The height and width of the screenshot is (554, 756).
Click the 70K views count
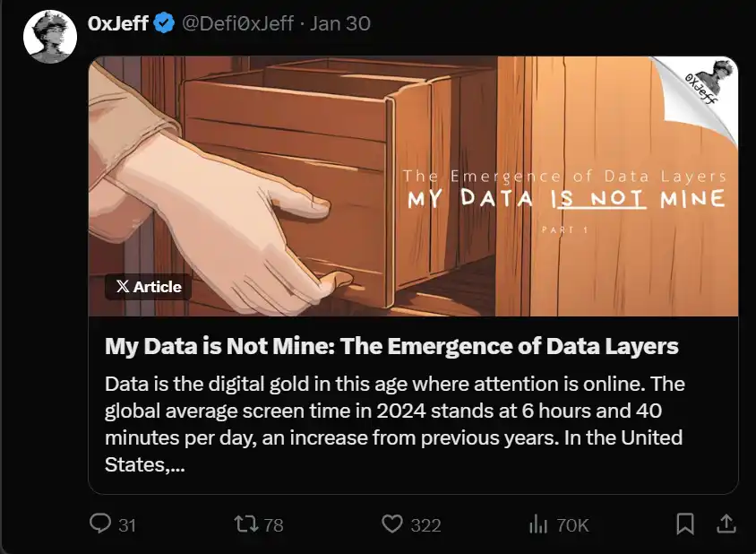point(572,525)
